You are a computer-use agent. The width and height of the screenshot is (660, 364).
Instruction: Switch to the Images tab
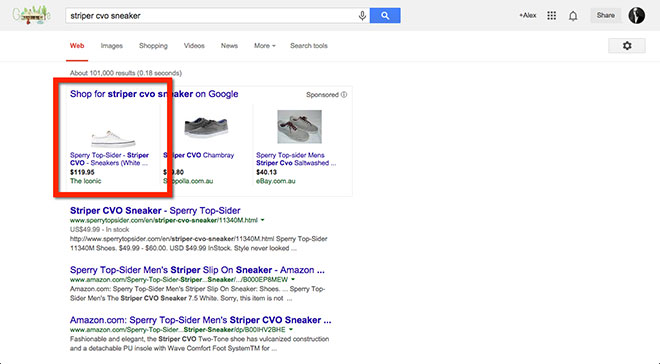pos(112,45)
